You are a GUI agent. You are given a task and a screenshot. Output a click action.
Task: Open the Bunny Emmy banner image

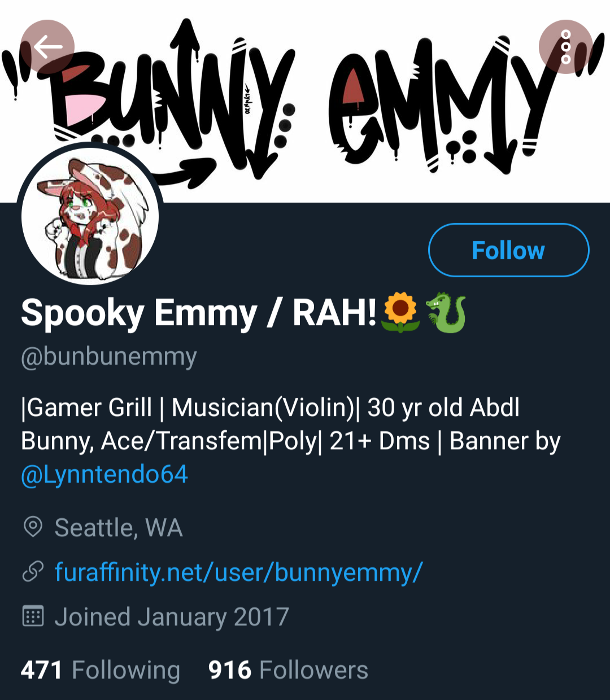(x=305, y=101)
